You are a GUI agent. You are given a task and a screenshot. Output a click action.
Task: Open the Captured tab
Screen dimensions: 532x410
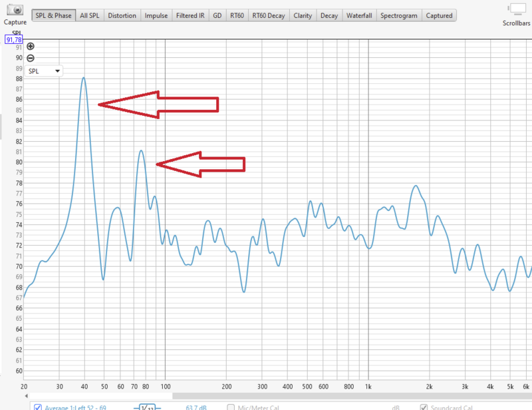pos(439,15)
